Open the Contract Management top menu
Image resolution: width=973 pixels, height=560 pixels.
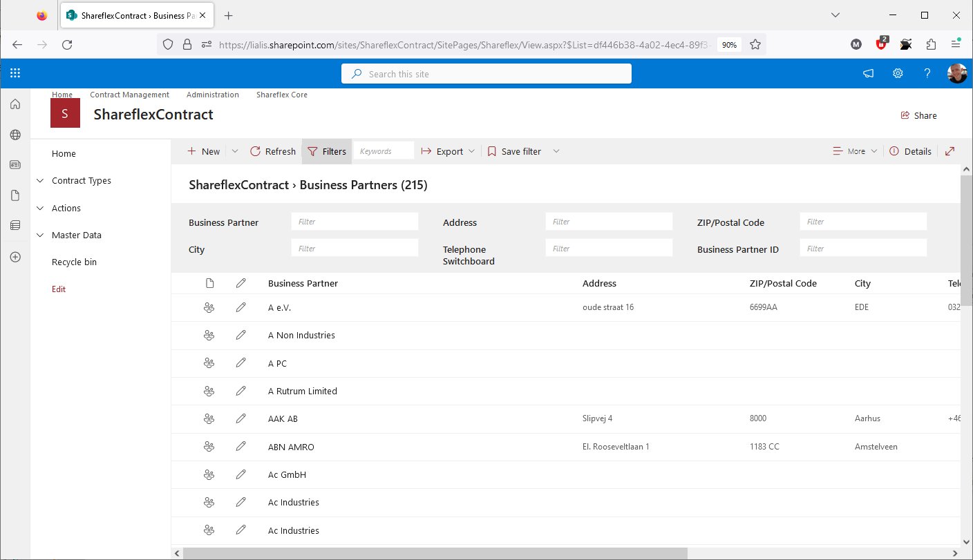coord(129,95)
